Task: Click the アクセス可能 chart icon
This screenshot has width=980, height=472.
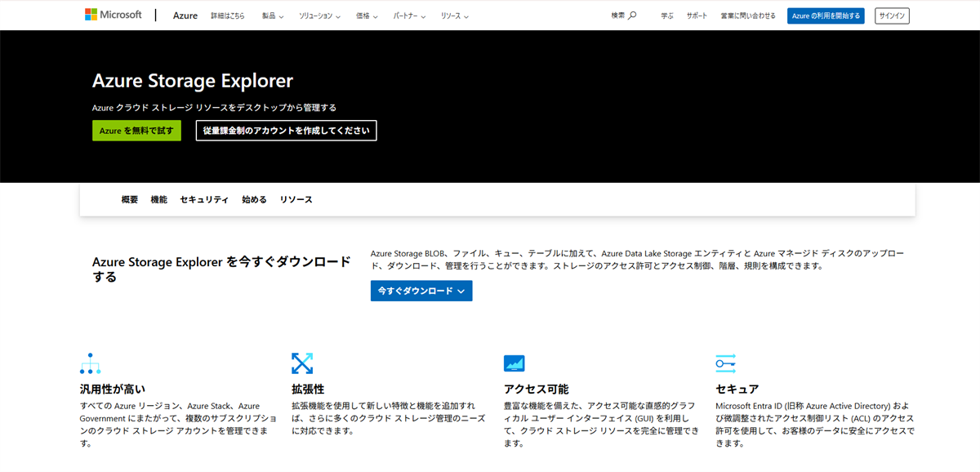Action: pyautogui.click(x=514, y=363)
